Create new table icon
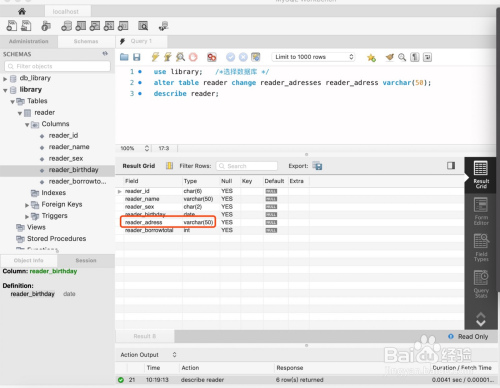This screenshot has height=388, width=500. (x=80, y=26)
